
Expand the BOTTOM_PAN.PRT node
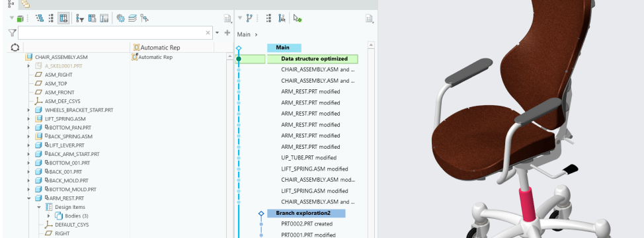click(x=28, y=128)
